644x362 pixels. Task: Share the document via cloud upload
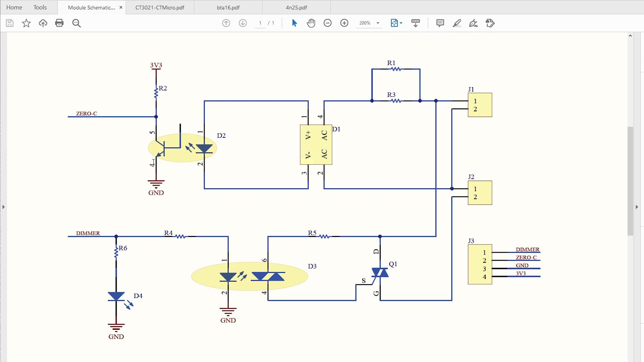click(43, 23)
